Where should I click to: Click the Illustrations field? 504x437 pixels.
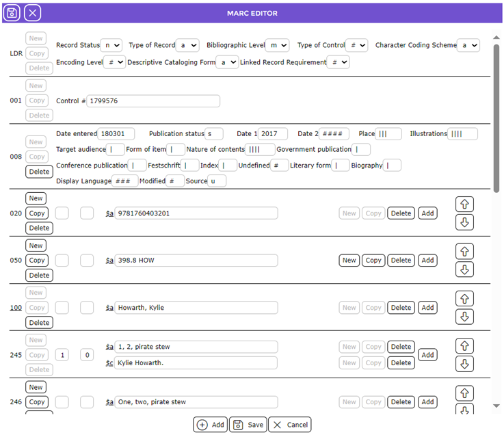462,133
